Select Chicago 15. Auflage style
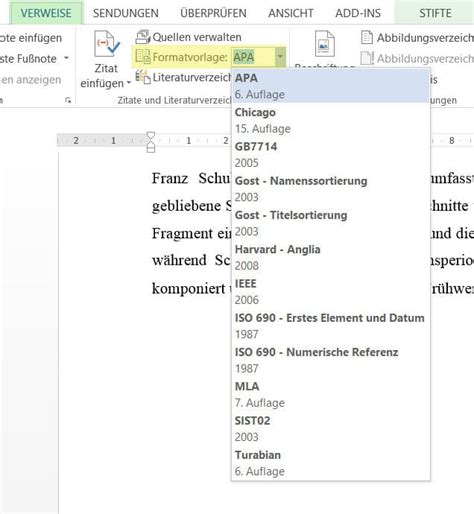474x514 pixels. pyautogui.click(x=331, y=120)
